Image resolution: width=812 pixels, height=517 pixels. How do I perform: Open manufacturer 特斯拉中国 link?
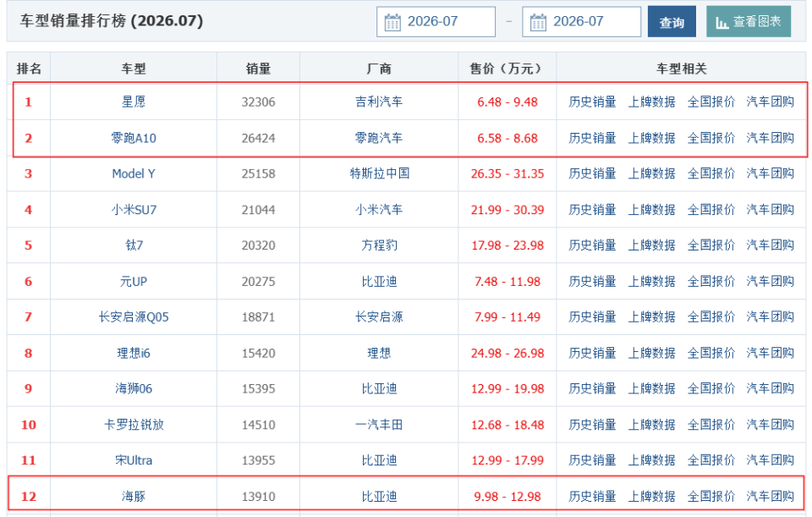(x=379, y=173)
